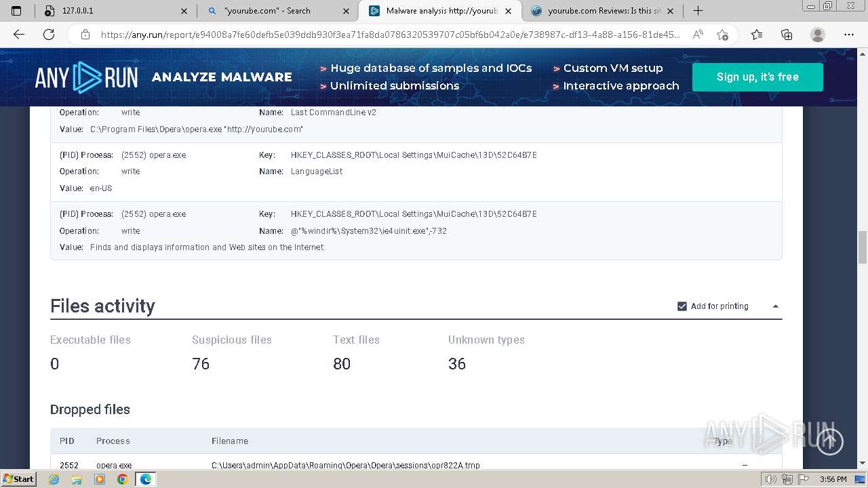Screen dimensions: 868x488
Task: Click the scrollbar up arrow
Action: (x=863, y=53)
